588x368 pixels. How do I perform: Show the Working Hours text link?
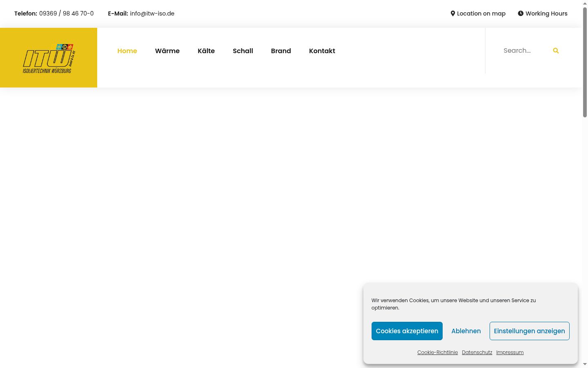coord(546,13)
